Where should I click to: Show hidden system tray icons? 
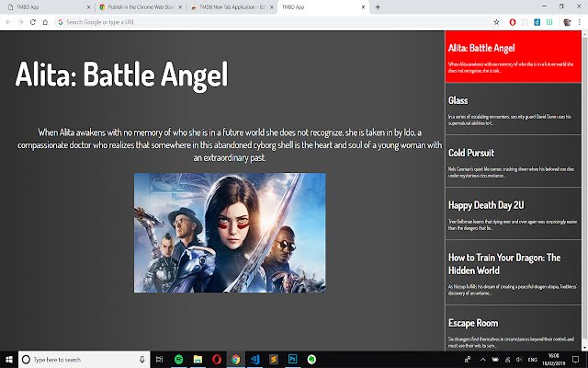(482, 360)
